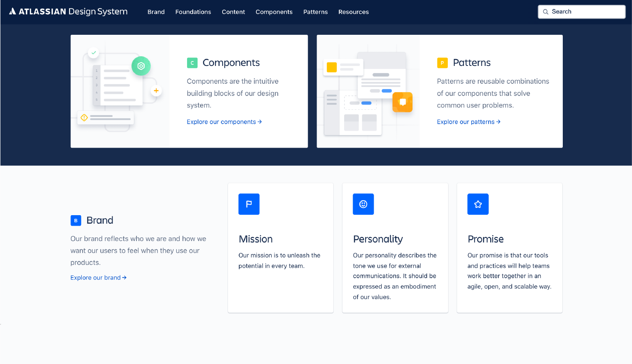Click the Patterns card heading
Viewport: 632px width, 364px height.
click(472, 63)
